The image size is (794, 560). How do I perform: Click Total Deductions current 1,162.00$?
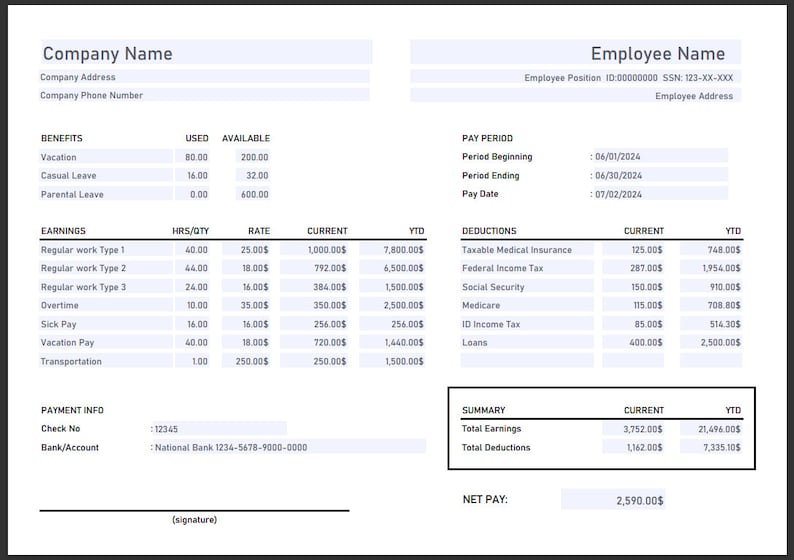click(x=633, y=447)
